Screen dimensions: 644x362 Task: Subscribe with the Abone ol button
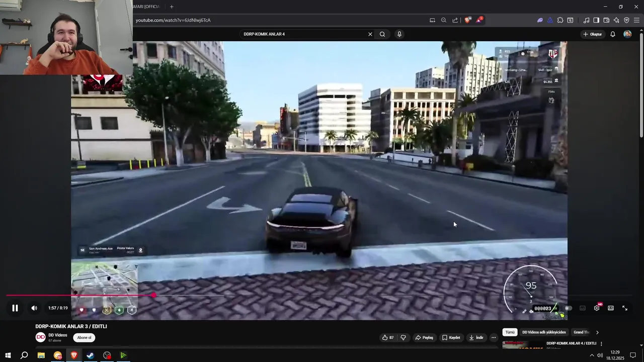pyautogui.click(x=85, y=338)
